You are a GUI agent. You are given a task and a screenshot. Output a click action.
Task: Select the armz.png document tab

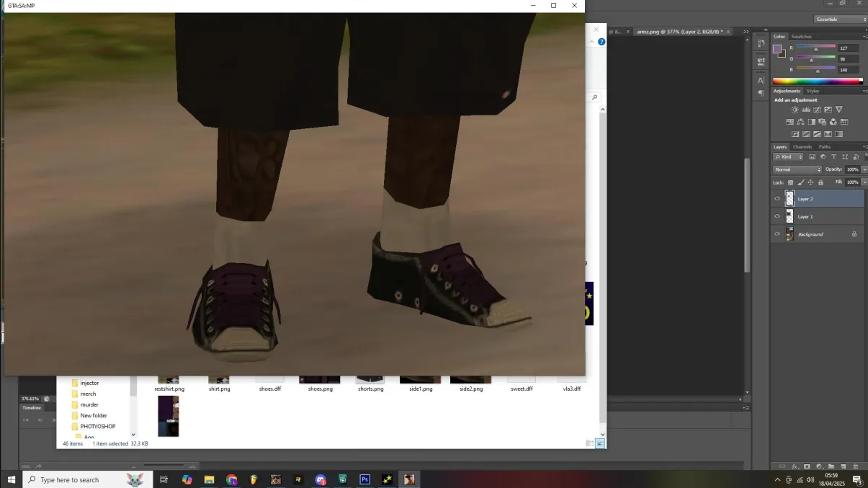(x=680, y=32)
